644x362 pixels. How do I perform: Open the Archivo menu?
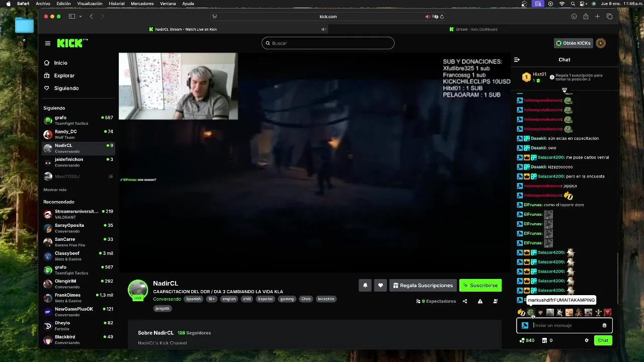coord(43,4)
